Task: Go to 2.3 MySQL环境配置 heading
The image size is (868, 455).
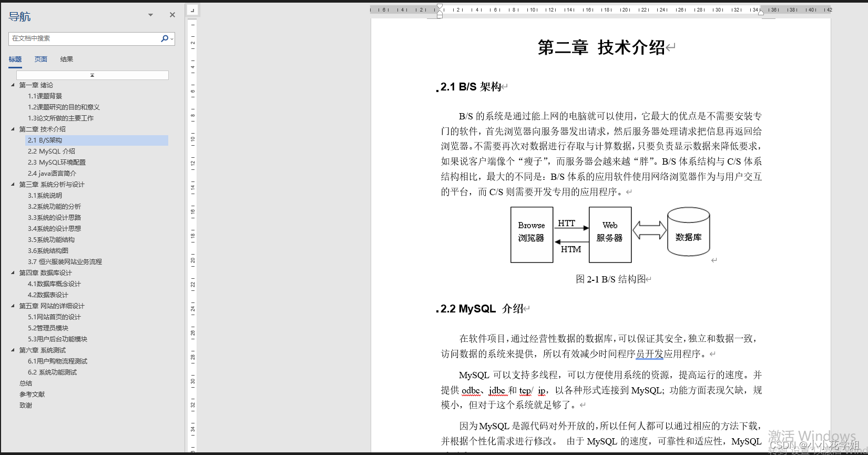Action: coord(57,163)
